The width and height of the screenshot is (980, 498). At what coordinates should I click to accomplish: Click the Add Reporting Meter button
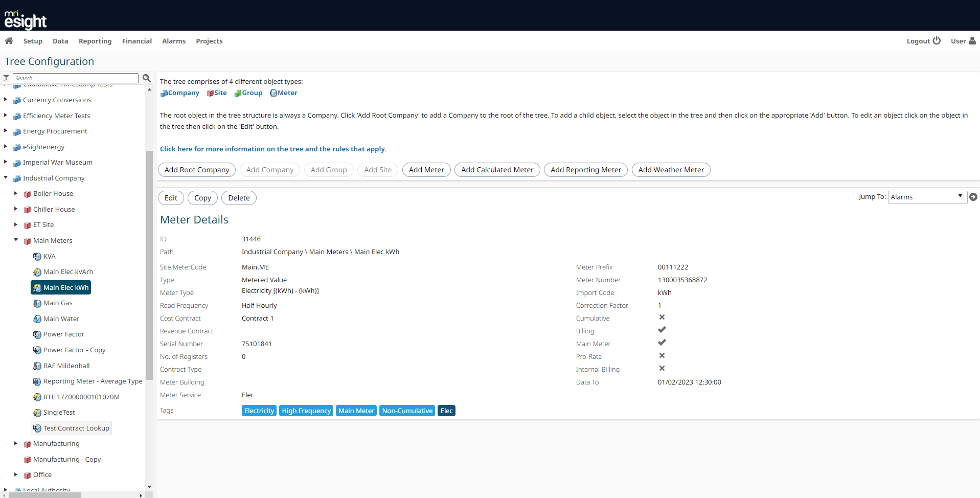[x=586, y=170]
